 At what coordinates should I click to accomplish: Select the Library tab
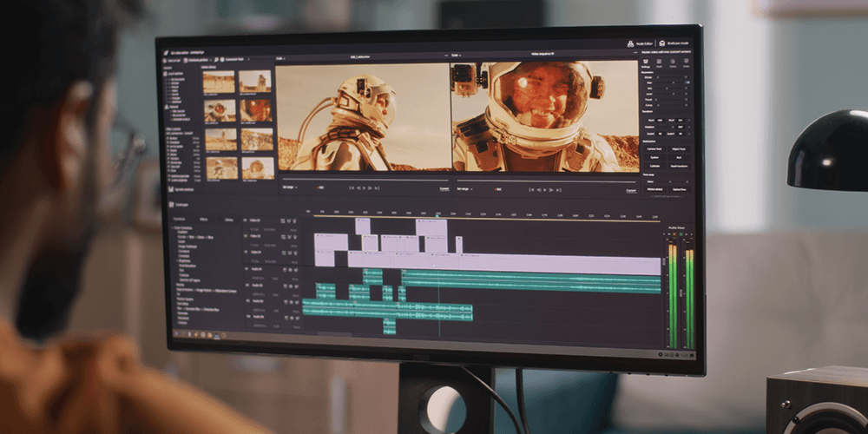[x=229, y=220]
